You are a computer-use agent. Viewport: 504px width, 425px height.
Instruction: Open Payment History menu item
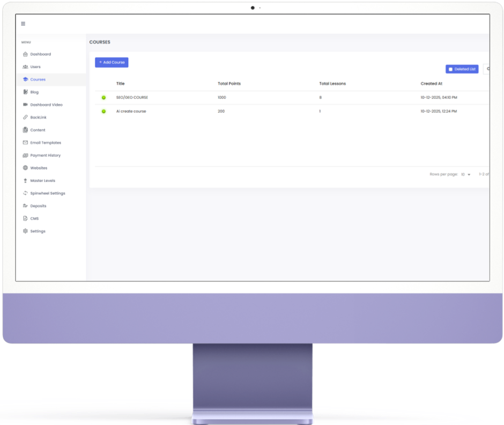(x=51, y=156)
